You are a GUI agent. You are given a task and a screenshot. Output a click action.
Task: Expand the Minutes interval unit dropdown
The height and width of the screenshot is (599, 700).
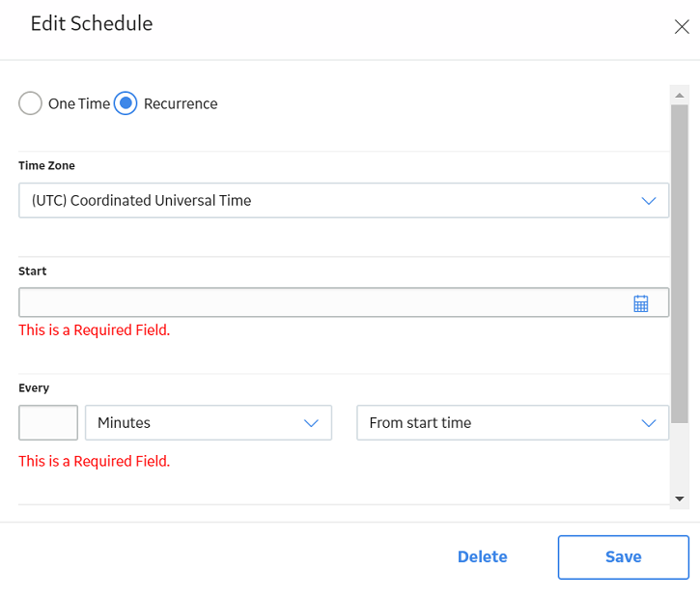[209, 422]
